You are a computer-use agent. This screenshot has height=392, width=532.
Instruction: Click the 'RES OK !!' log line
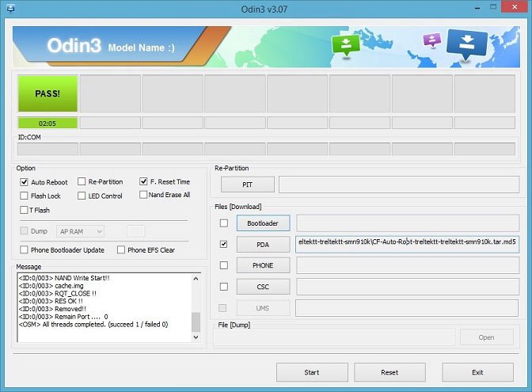pos(51,301)
